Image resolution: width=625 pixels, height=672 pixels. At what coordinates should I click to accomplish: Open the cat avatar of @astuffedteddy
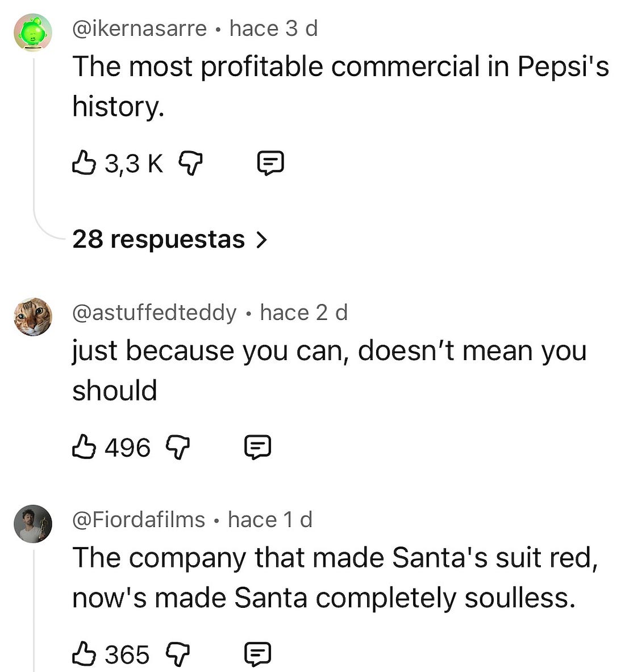pos(33,317)
